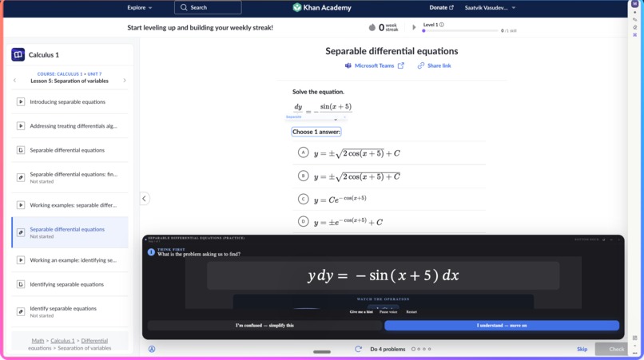644x360 pixels.
Task: Open article icon for Identifying separable equations
Action: pos(21,284)
